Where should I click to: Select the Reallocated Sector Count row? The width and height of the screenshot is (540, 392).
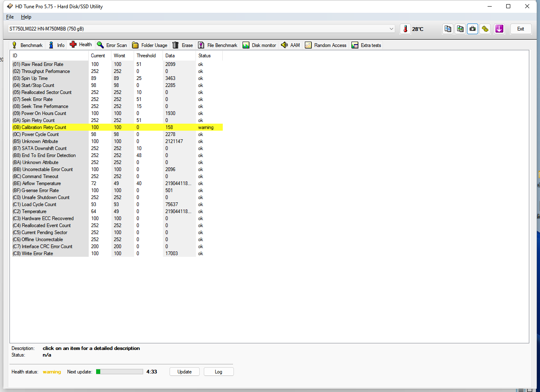(46, 92)
